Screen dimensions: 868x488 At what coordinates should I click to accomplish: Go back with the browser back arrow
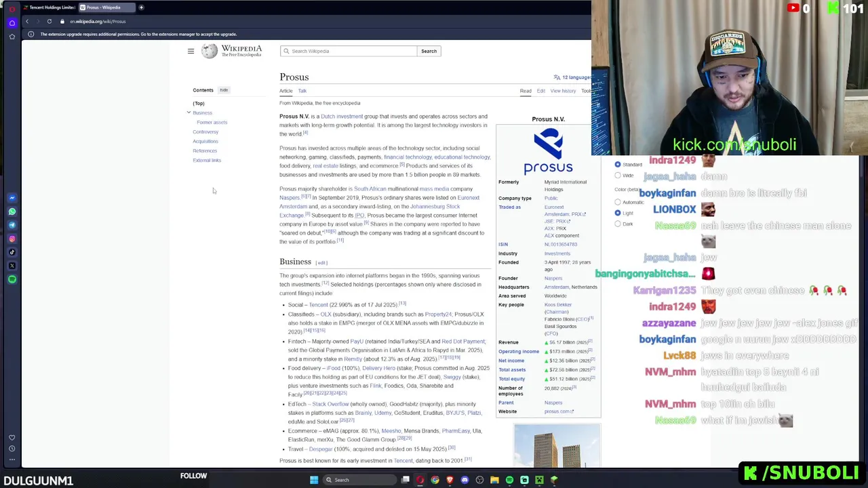(x=27, y=21)
